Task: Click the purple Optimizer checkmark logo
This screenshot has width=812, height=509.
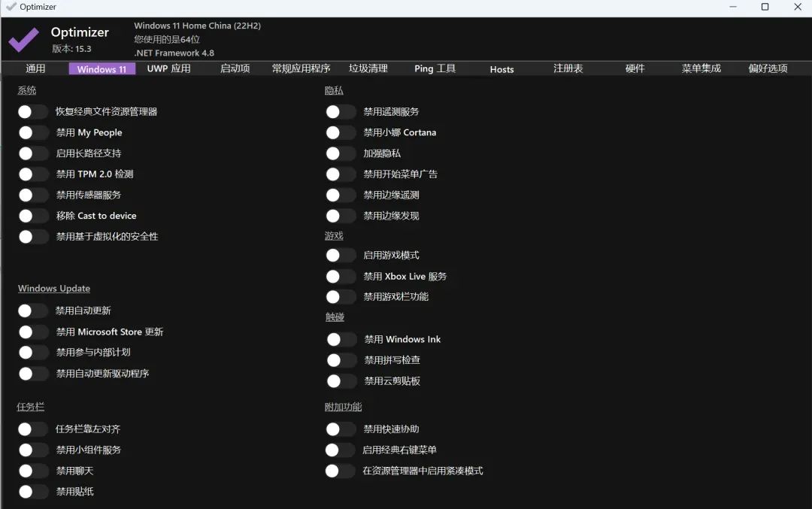Action: pyautogui.click(x=23, y=39)
